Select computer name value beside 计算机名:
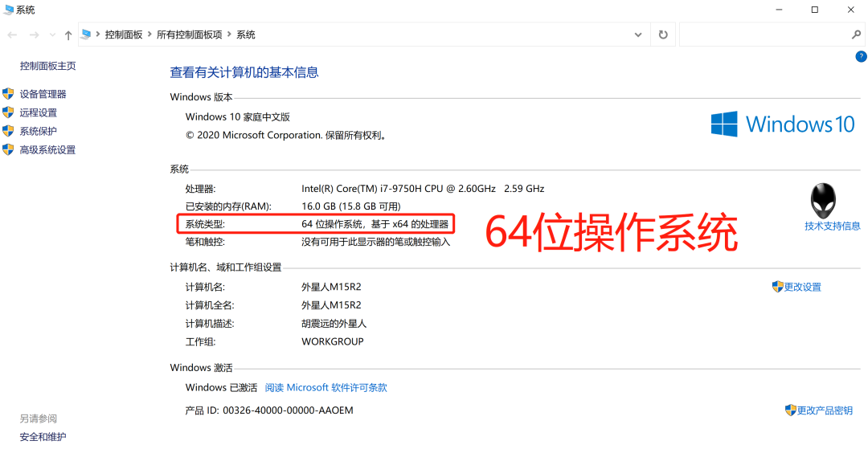The image size is (868, 449). click(x=331, y=287)
